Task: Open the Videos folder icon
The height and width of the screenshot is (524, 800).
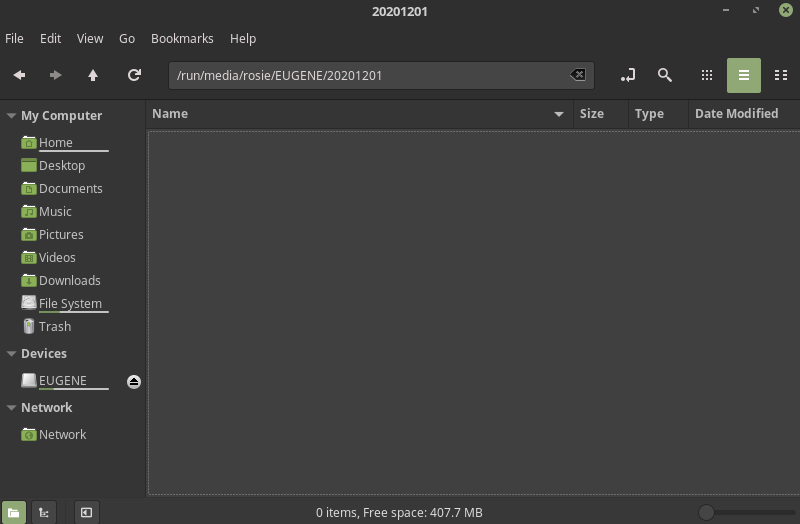Action: 29,257
